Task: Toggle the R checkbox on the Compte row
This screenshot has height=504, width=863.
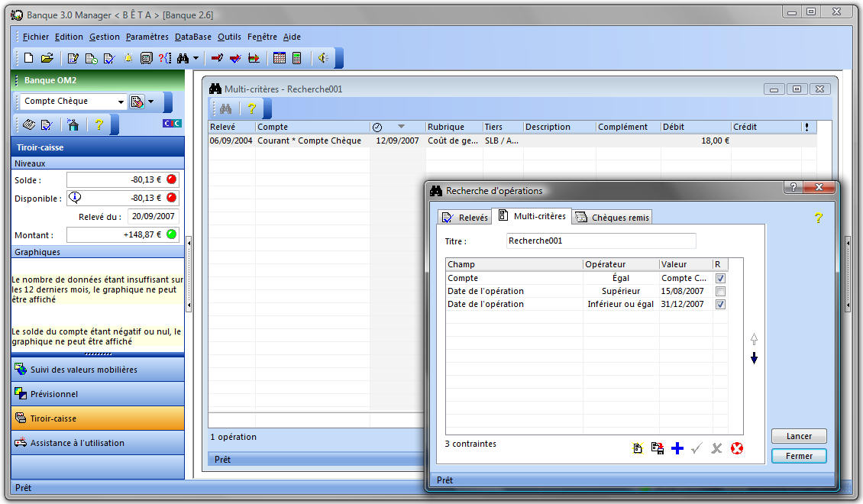Action: [720, 279]
